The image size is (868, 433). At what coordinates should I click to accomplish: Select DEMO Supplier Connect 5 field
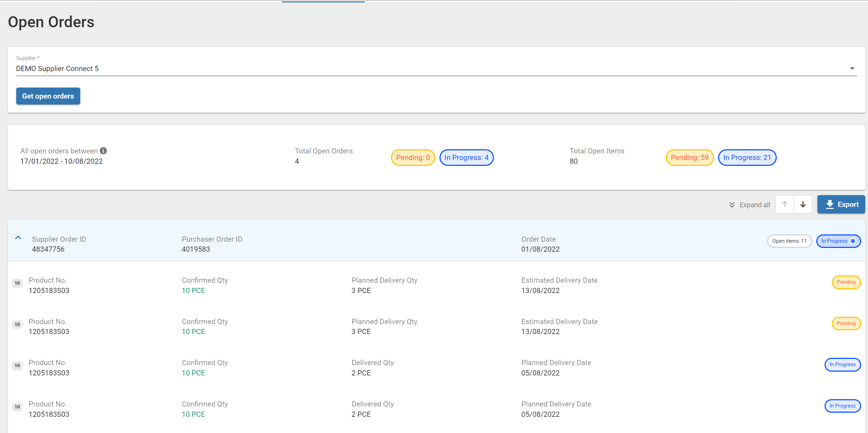[x=436, y=68]
